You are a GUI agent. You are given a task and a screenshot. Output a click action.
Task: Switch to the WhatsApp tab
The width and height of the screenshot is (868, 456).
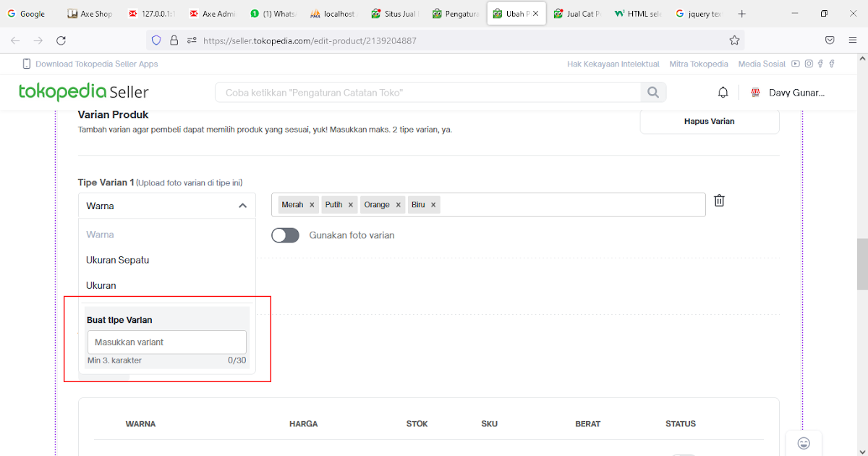(x=273, y=14)
